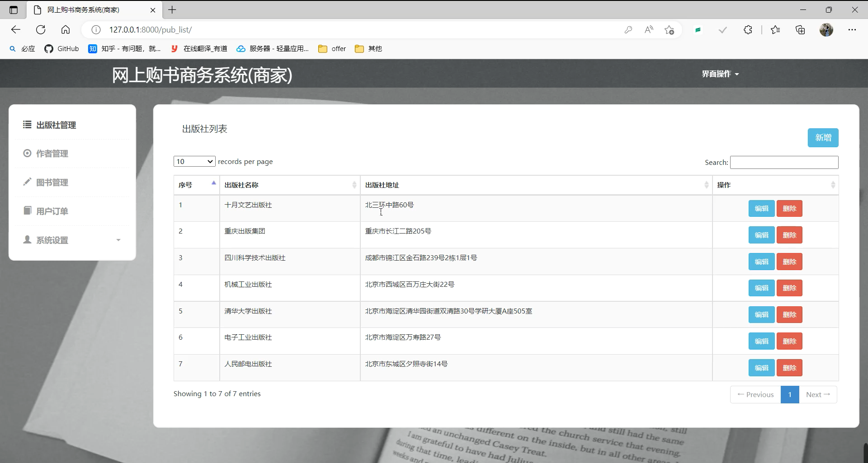868x463 pixels.
Task: Open the 在线翻译_有道 bookmark
Action: coord(199,49)
